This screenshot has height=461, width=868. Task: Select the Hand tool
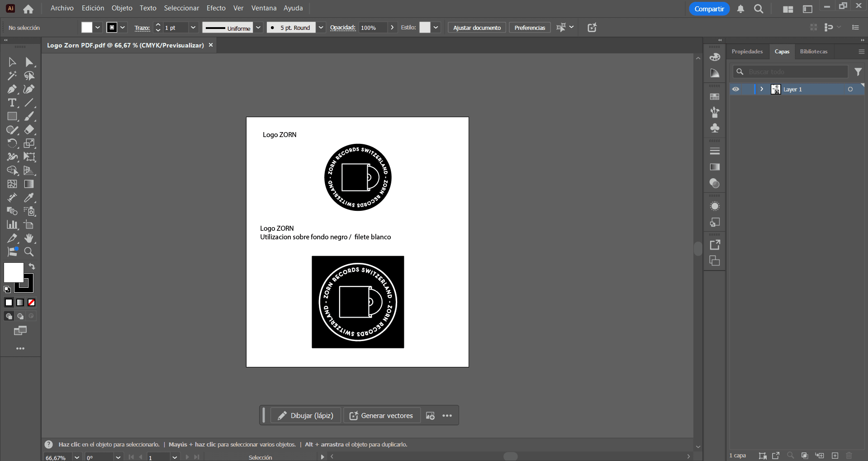point(29,238)
